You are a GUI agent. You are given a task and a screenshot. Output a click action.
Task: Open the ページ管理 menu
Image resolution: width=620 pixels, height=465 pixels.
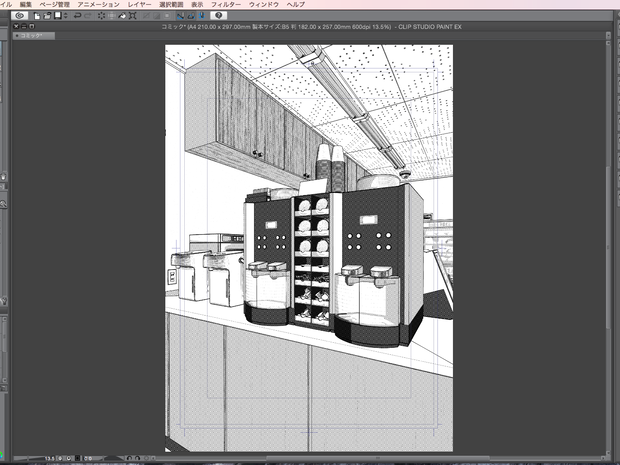click(55, 4)
